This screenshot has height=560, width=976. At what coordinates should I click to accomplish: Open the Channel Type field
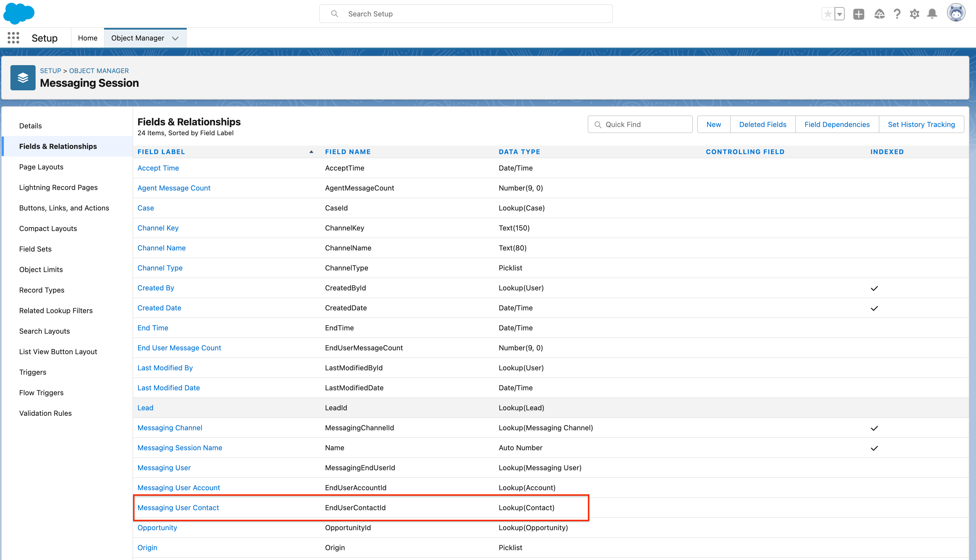(x=160, y=268)
